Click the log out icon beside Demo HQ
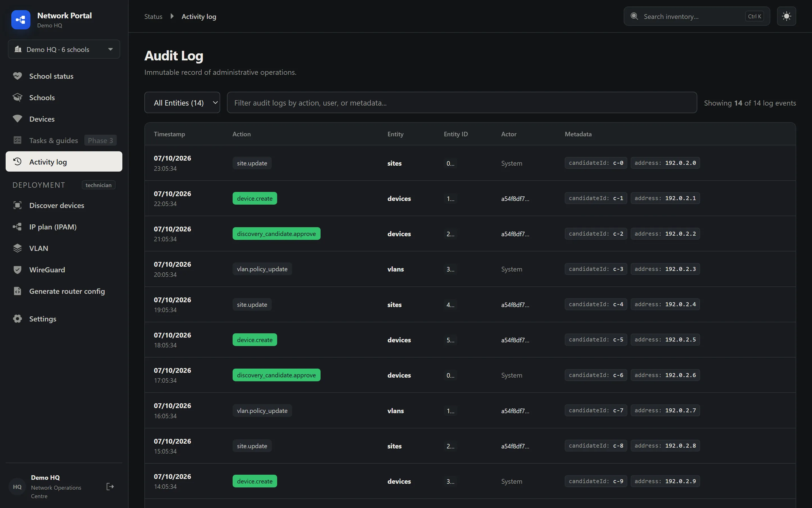This screenshot has height=508, width=812. pos(110,487)
